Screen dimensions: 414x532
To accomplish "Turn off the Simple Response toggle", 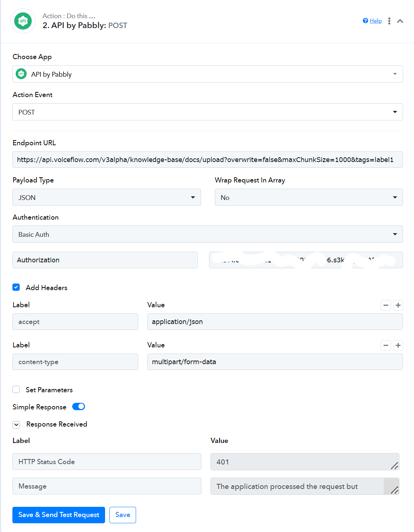I will [x=78, y=406].
